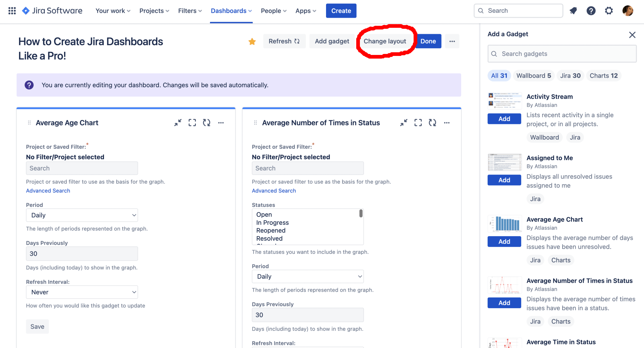Click the Activity Stream gadget thumbnail
This screenshot has width=644, height=348.
pyautogui.click(x=505, y=101)
